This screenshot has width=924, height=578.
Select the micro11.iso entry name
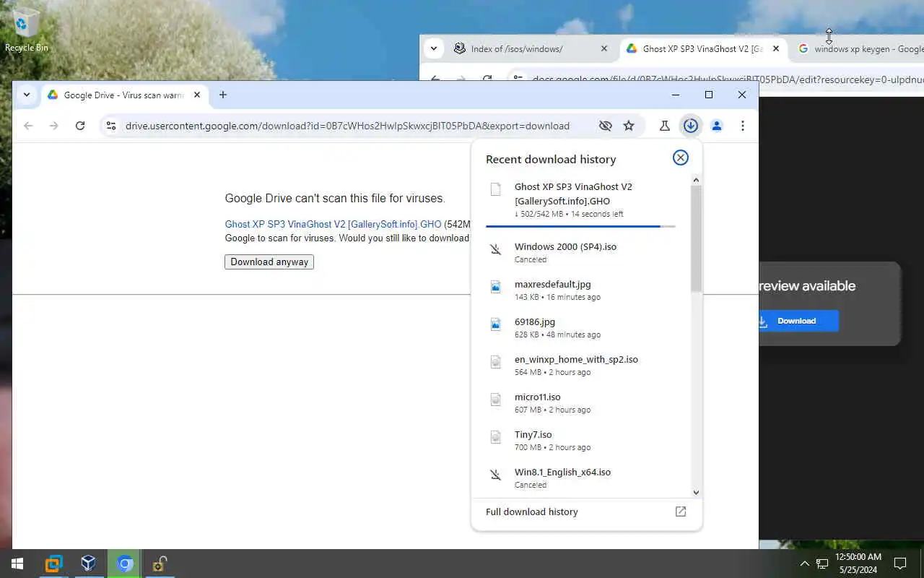click(537, 397)
